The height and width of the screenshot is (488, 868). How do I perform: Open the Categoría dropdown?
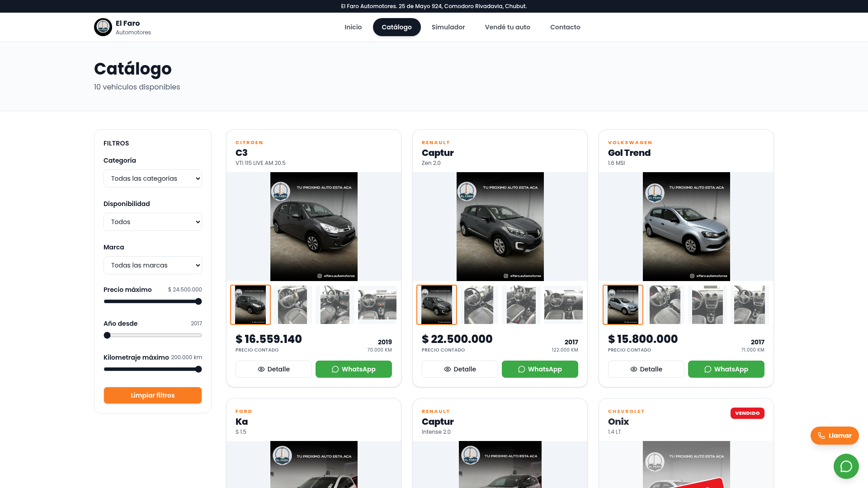153,178
